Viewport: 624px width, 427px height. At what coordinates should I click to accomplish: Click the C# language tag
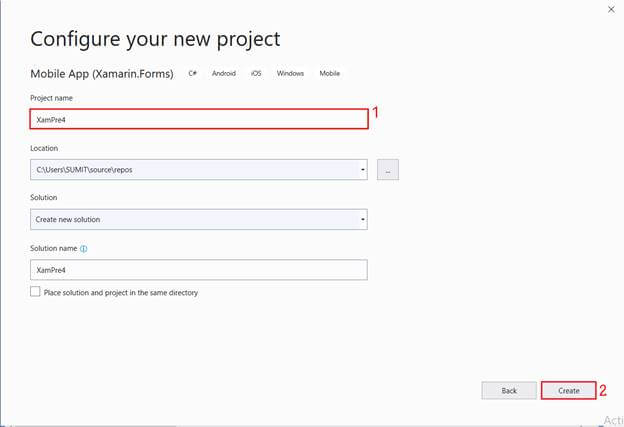[x=193, y=73]
